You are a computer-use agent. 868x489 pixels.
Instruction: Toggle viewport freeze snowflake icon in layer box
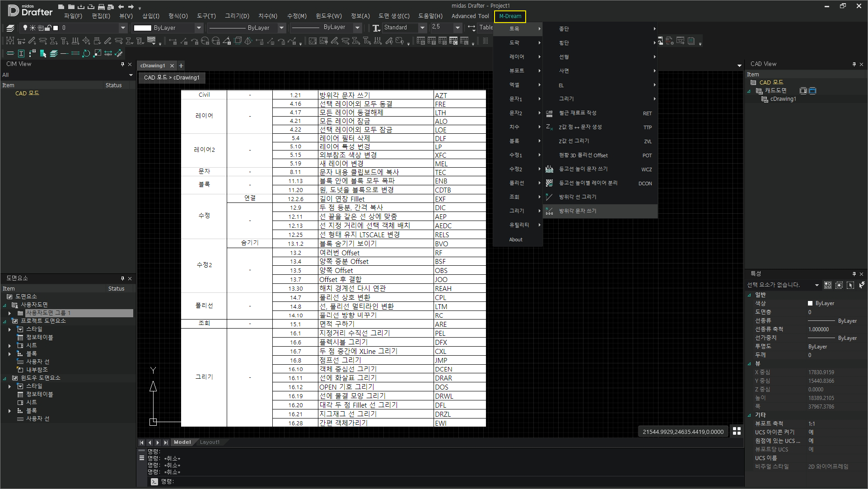tap(40, 28)
